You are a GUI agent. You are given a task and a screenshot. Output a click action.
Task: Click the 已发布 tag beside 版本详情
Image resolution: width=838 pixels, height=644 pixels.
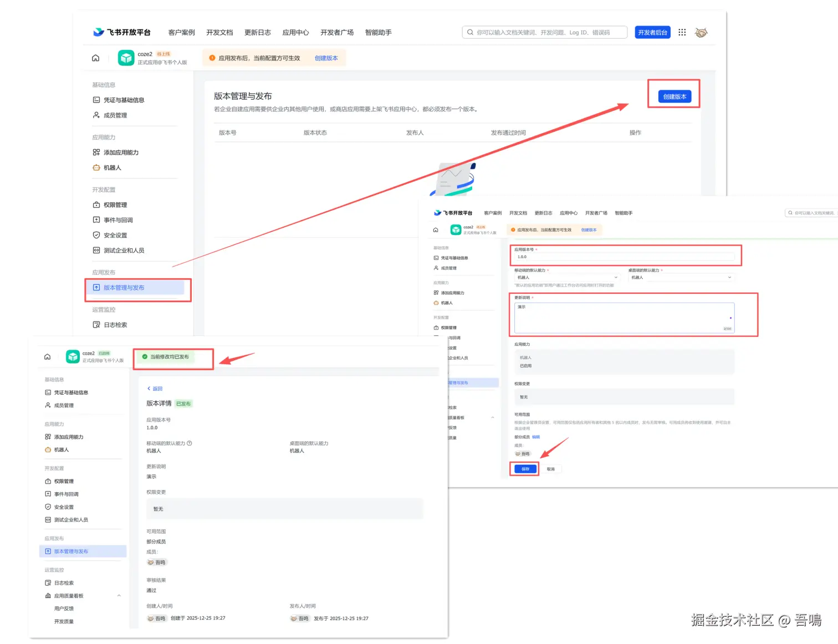[x=183, y=403]
